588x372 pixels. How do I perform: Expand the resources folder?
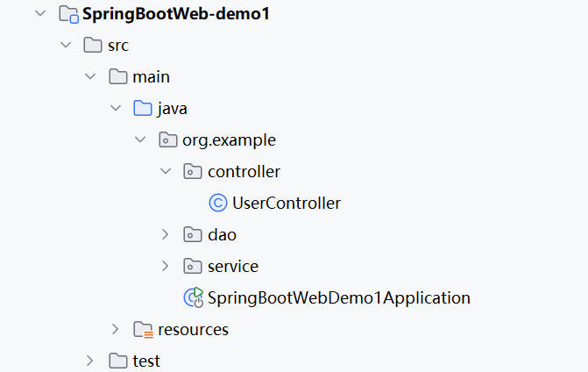click(116, 330)
